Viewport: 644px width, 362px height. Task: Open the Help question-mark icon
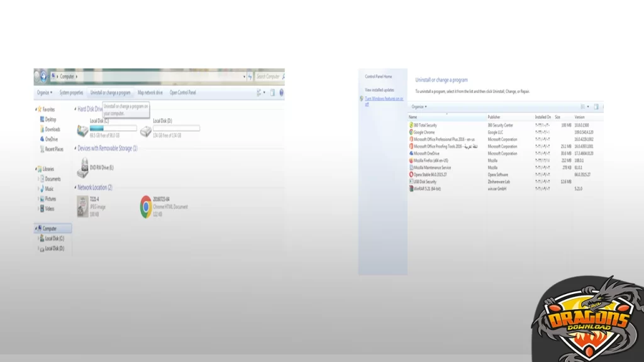[281, 92]
